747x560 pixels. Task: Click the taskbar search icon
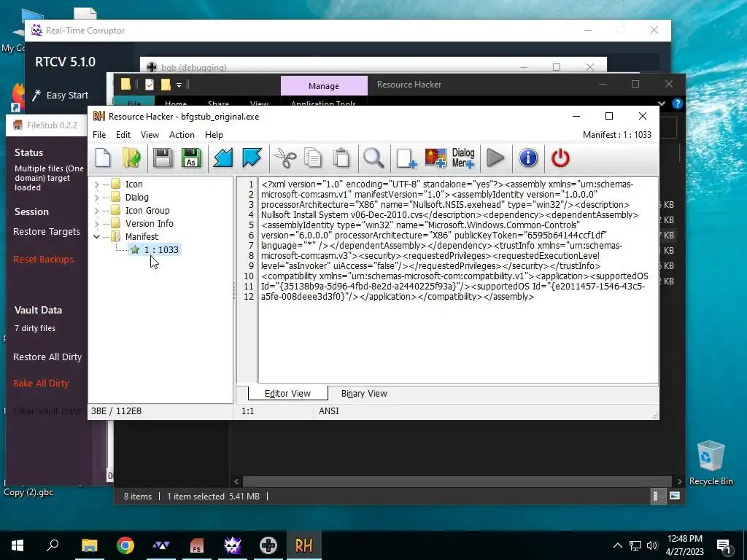[x=53, y=545]
